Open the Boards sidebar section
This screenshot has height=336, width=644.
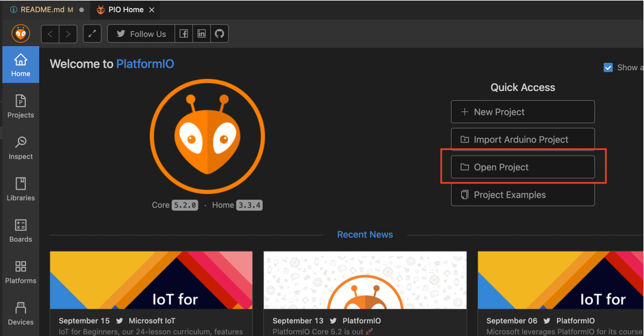(x=21, y=231)
